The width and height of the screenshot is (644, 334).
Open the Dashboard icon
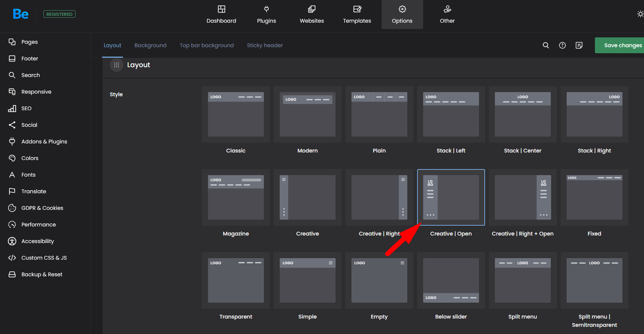[x=222, y=9]
